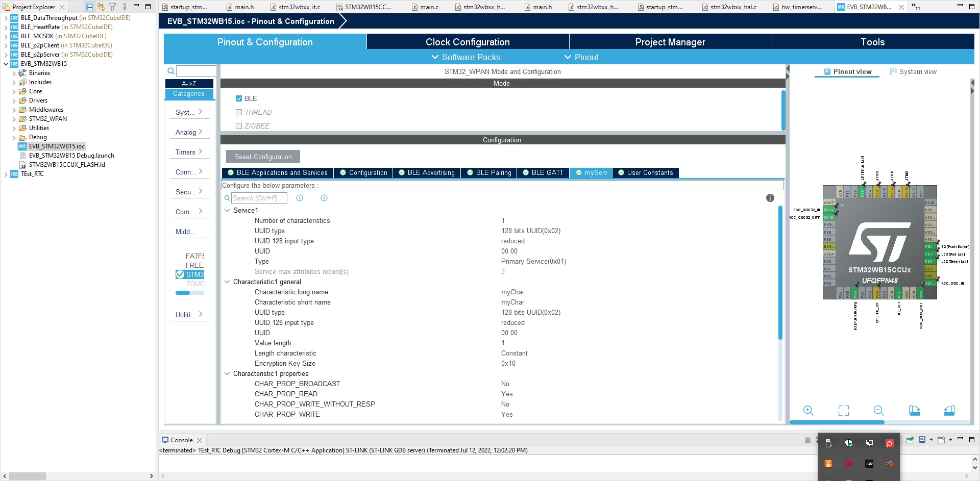Select BLE Applications and Services tab

(277, 172)
